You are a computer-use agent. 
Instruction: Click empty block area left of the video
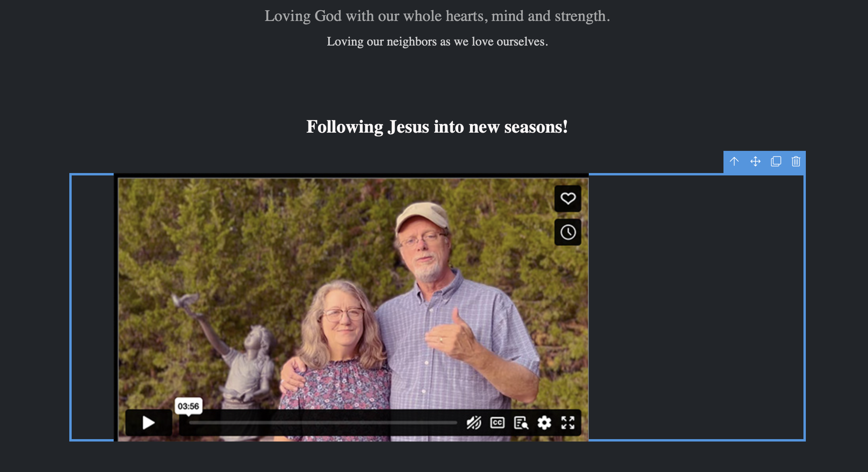(x=92, y=307)
